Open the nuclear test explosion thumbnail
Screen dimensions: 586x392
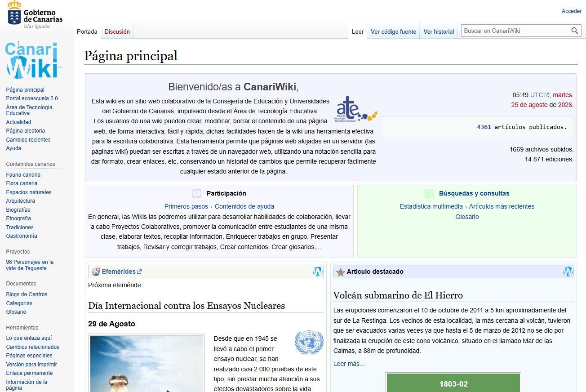point(147,363)
